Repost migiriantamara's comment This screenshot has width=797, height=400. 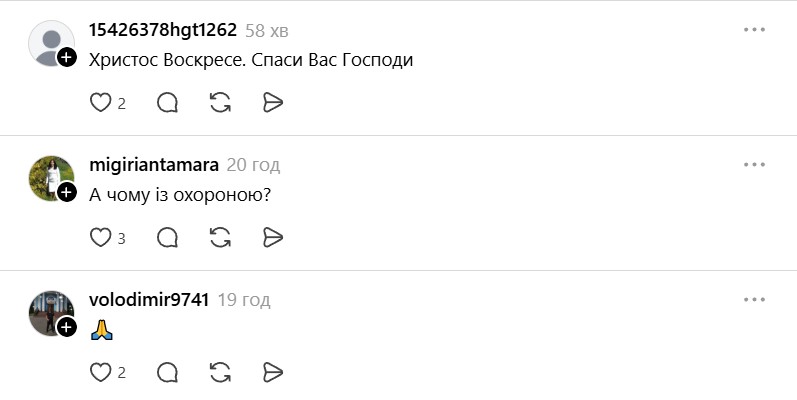221,237
